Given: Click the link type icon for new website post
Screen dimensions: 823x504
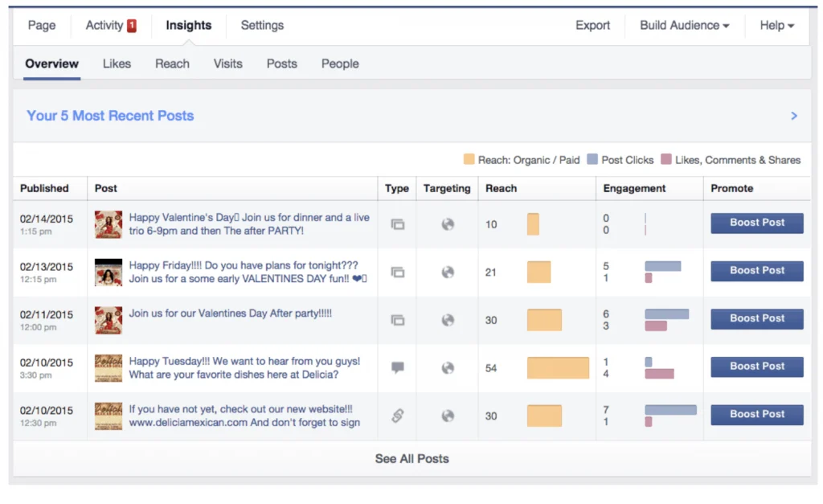Looking at the screenshot, I should click(397, 416).
